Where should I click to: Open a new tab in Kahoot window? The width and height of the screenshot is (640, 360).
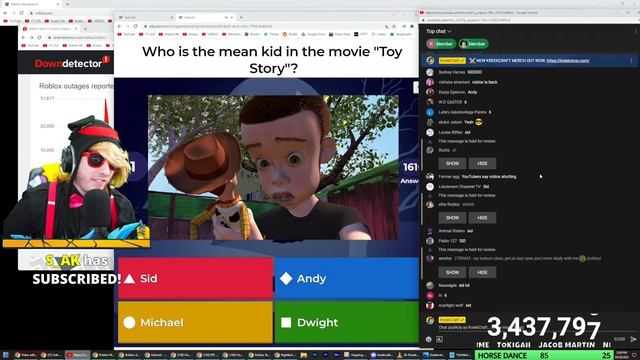(241, 18)
